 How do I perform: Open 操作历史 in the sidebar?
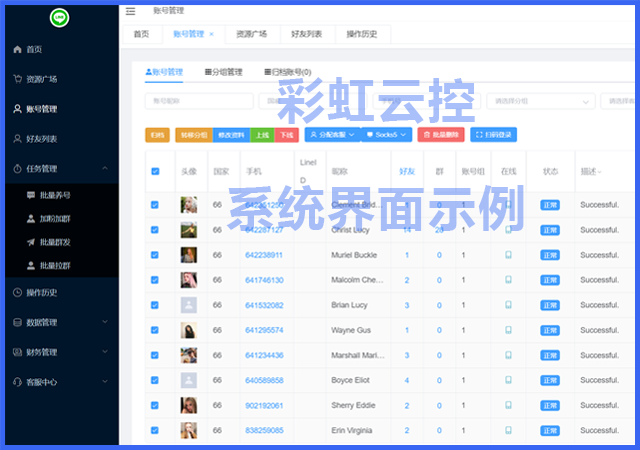coord(41,292)
